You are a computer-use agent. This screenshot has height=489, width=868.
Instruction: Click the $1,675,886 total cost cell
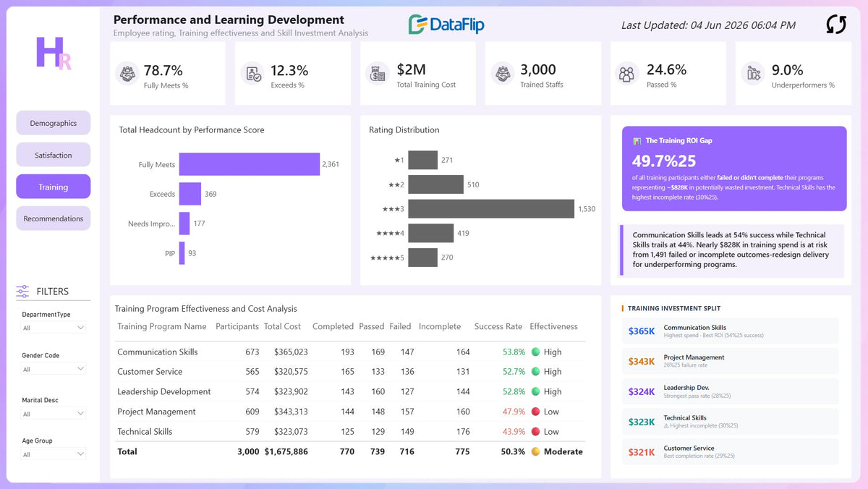tap(286, 451)
